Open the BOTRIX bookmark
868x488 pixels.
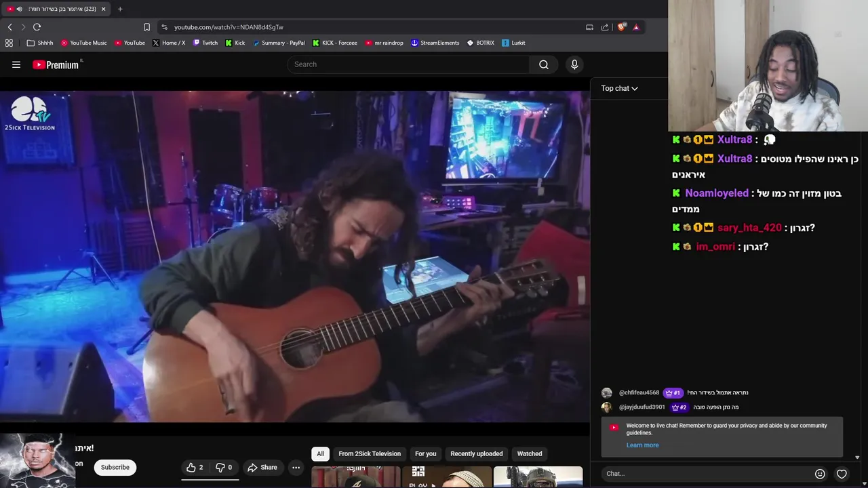[480, 43]
